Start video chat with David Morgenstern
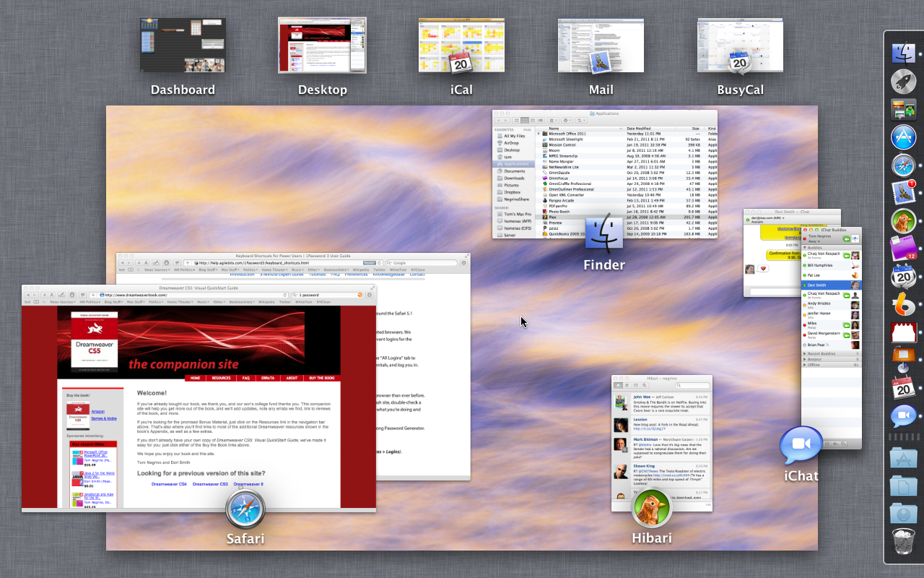924x578 pixels. [846, 335]
